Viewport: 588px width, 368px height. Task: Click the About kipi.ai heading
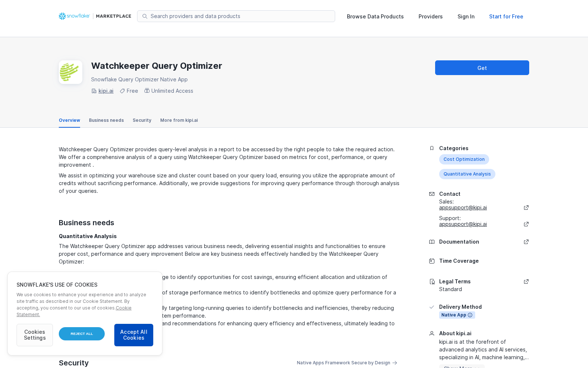click(x=455, y=333)
